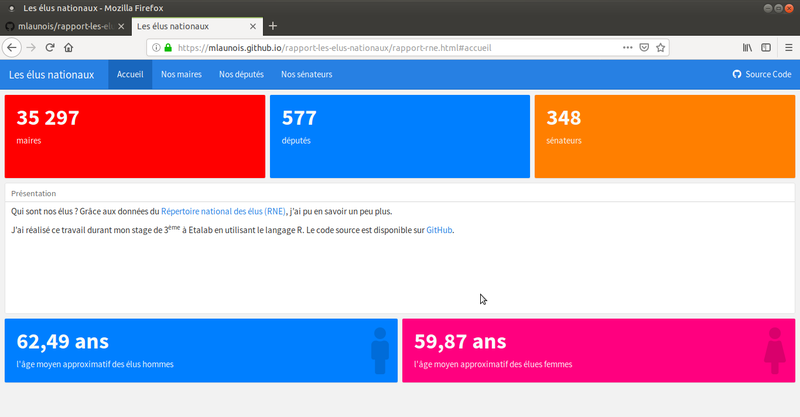Click the GitHub link in presentation
The width and height of the screenshot is (800, 417).
[x=440, y=230]
